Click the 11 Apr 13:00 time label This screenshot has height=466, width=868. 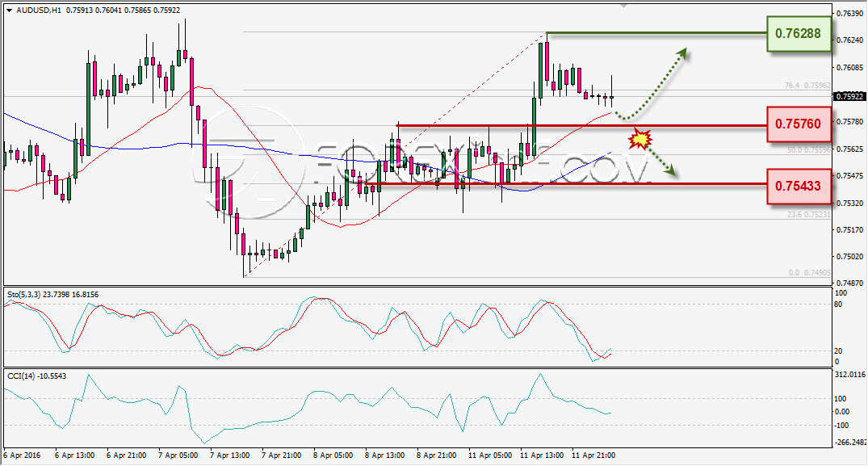click(x=542, y=456)
